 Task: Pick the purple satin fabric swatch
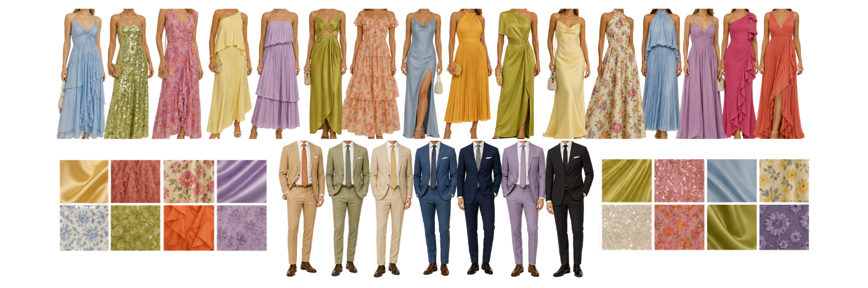241,181
